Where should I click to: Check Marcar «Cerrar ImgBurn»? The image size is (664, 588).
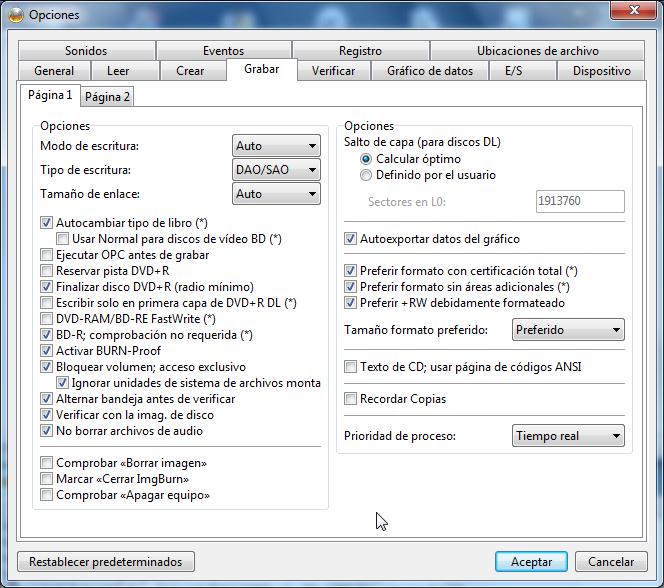point(46,479)
